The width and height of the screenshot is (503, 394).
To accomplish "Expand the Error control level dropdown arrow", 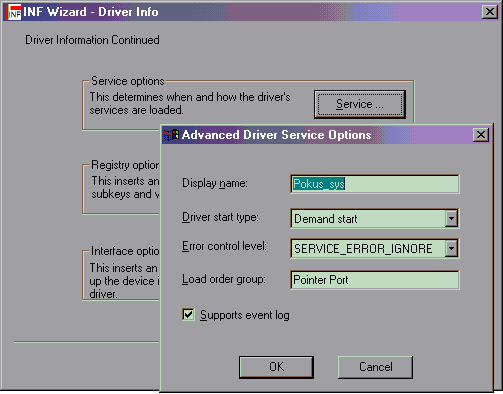I will click(x=451, y=248).
